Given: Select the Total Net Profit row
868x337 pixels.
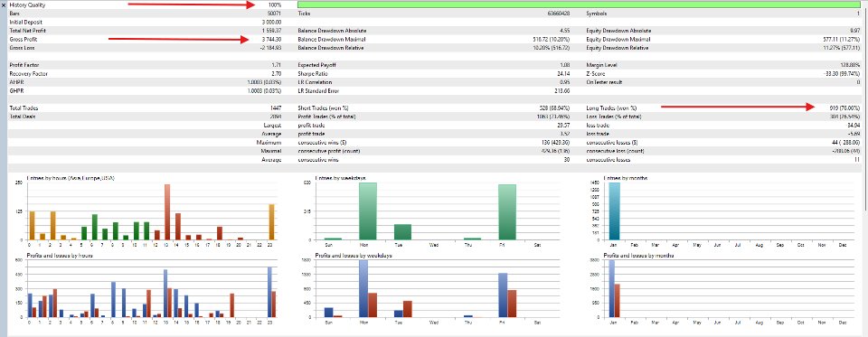Looking at the screenshot, I should tap(146, 31).
